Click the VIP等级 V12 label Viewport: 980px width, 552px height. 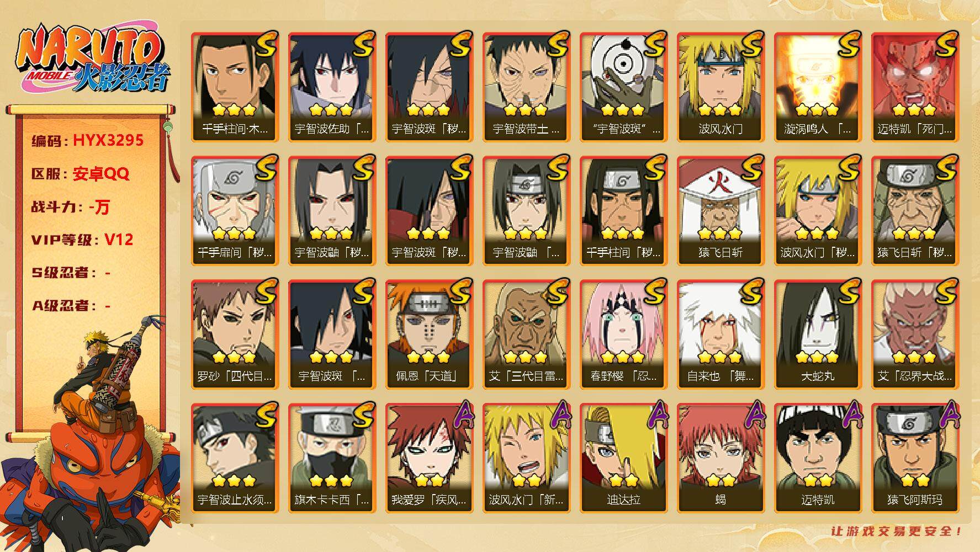pyautogui.click(x=82, y=240)
